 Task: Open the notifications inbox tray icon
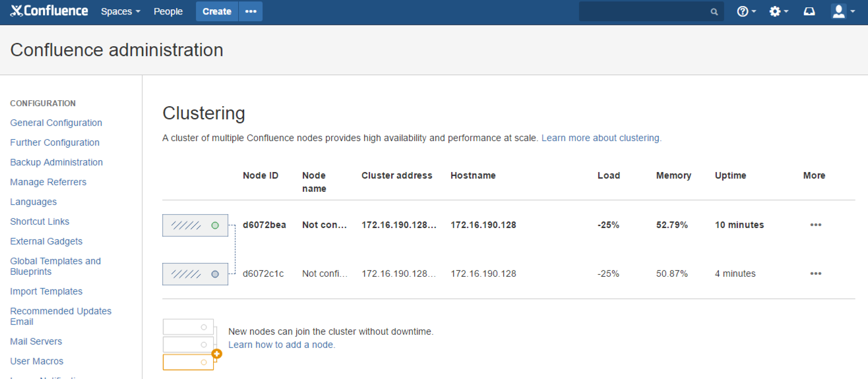[809, 11]
